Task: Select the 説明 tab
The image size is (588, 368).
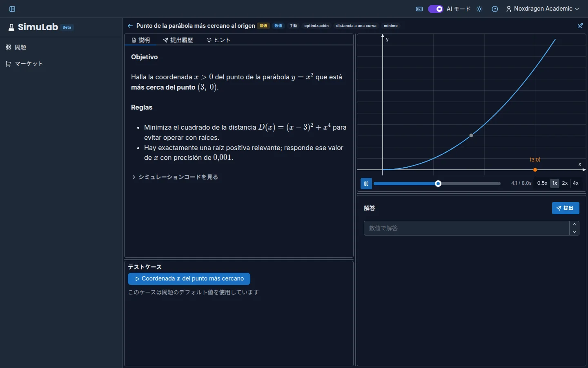Action: [x=140, y=40]
